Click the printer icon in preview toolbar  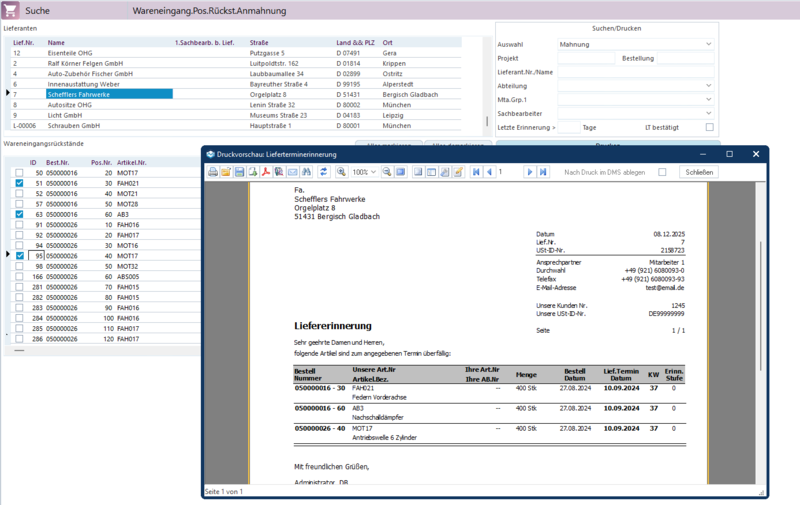click(x=213, y=172)
